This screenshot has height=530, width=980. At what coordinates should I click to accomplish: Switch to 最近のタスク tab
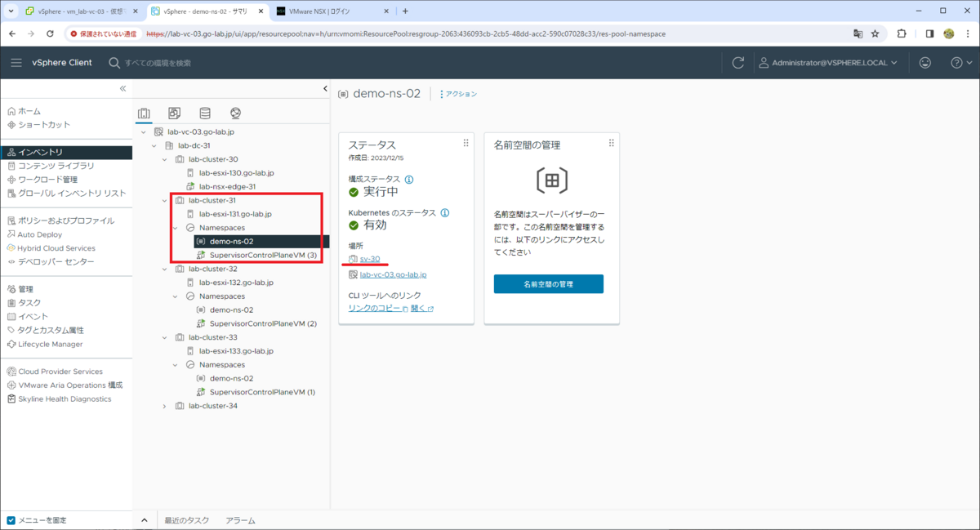(187, 520)
